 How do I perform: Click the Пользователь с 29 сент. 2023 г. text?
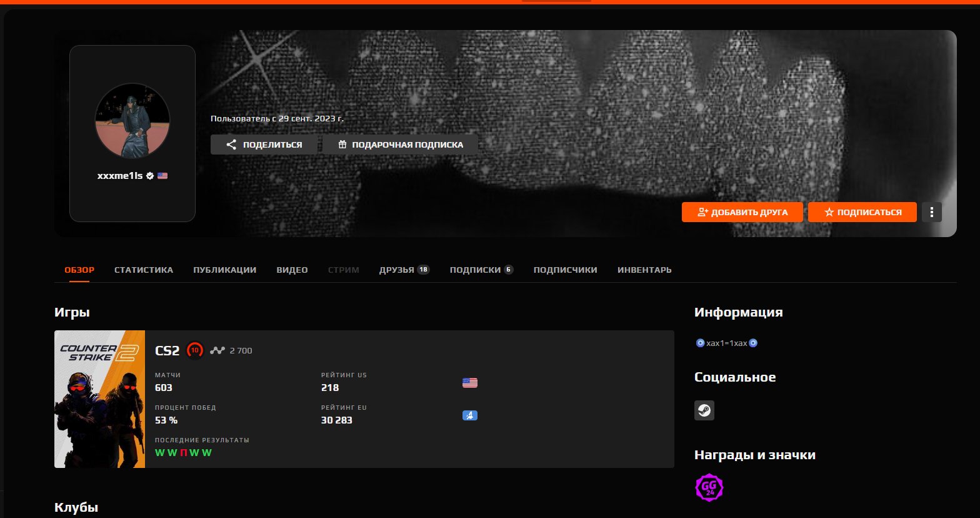(277, 118)
